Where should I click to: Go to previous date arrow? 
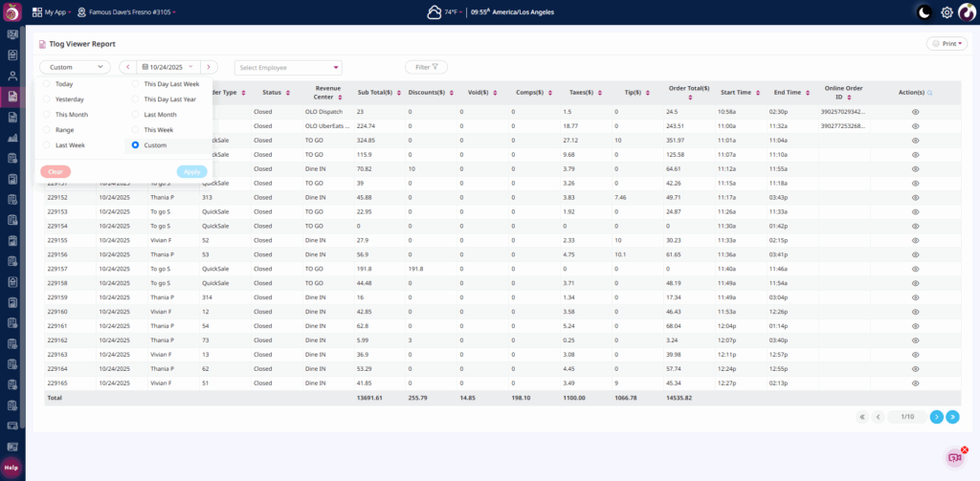click(x=126, y=67)
